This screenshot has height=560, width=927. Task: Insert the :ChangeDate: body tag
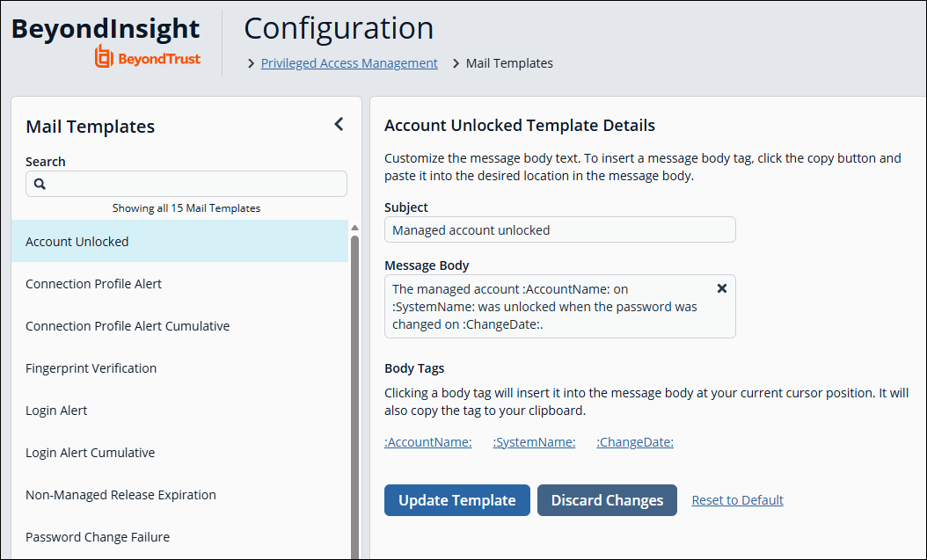(x=634, y=441)
